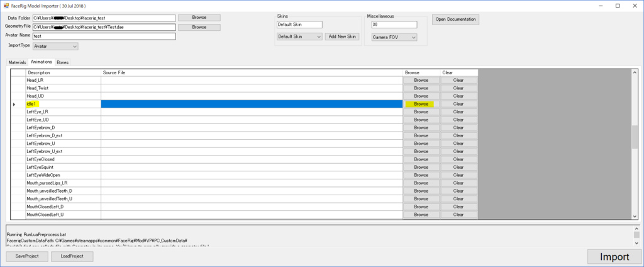Image resolution: width=644 pixels, height=267 pixels.
Task: Click the animations table scroll down arrow
Action: 635,217
